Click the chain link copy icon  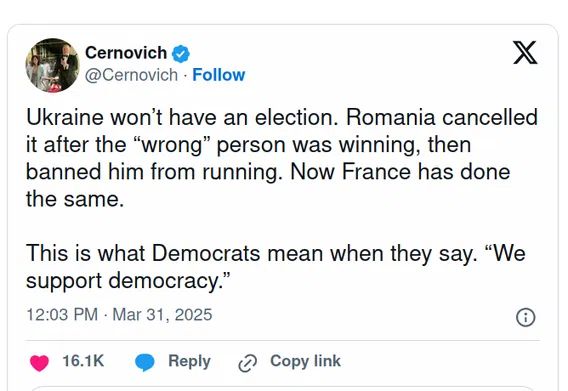247,363
